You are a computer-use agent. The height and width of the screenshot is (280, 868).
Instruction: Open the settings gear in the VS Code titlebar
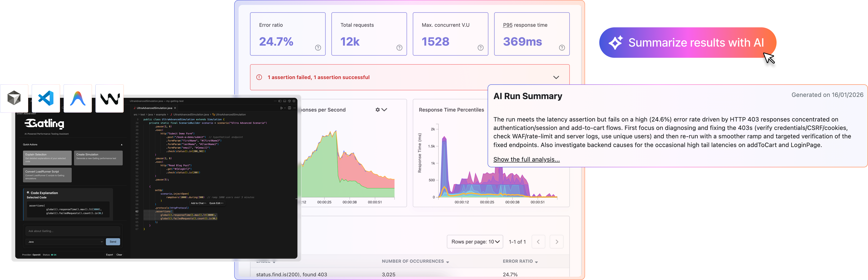click(294, 101)
